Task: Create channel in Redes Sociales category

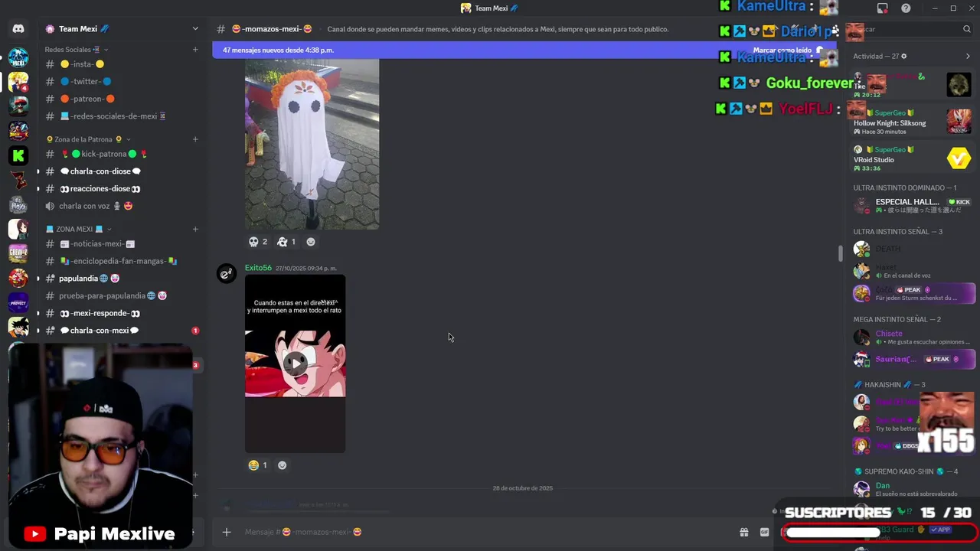Action: click(195, 50)
